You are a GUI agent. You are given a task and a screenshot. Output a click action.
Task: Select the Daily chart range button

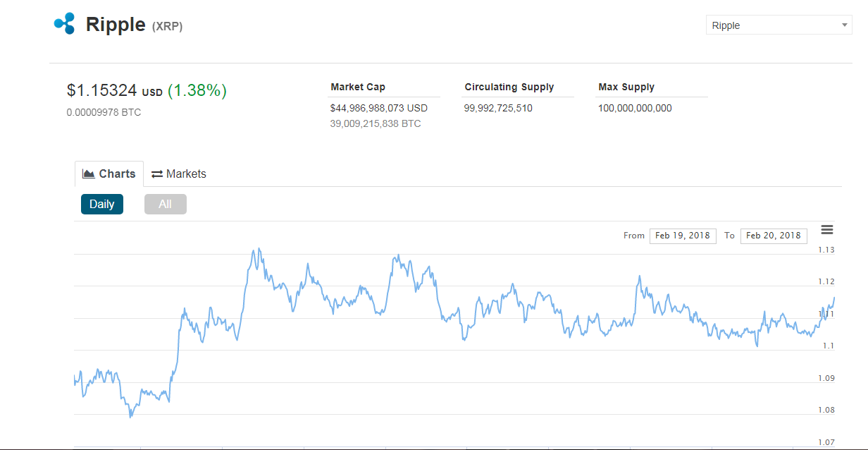coord(102,204)
